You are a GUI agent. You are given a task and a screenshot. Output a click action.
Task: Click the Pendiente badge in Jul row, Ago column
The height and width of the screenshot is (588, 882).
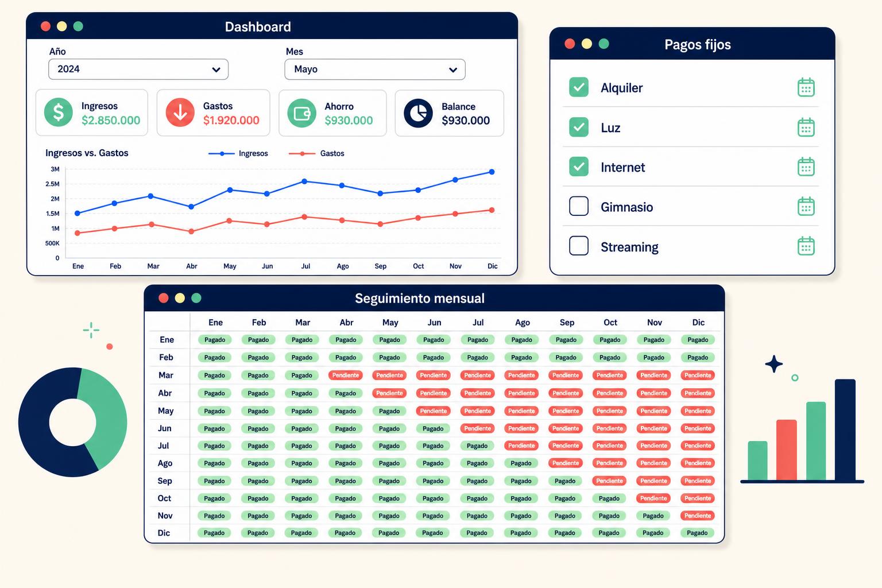click(x=521, y=446)
